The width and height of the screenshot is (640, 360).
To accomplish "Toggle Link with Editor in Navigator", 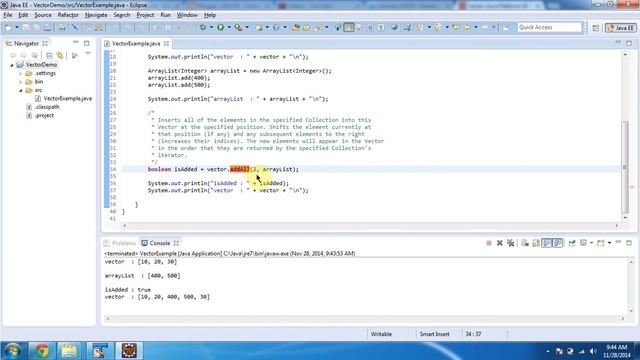I will pos(60,55).
